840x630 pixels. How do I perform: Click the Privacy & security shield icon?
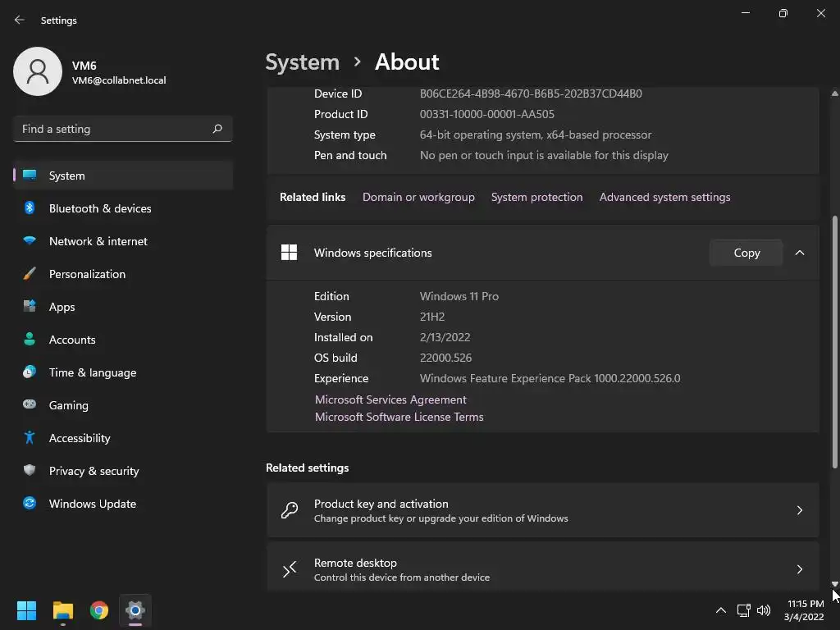pos(30,471)
